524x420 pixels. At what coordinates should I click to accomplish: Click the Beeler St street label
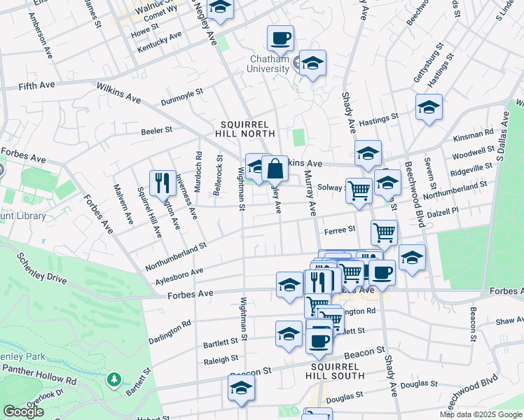(x=157, y=130)
